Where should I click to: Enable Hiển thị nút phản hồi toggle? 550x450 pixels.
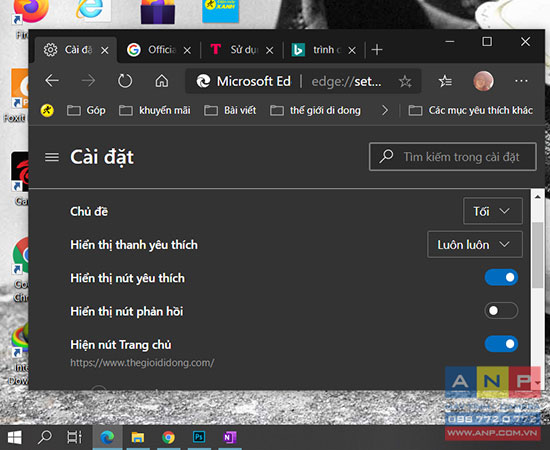(501, 310)
